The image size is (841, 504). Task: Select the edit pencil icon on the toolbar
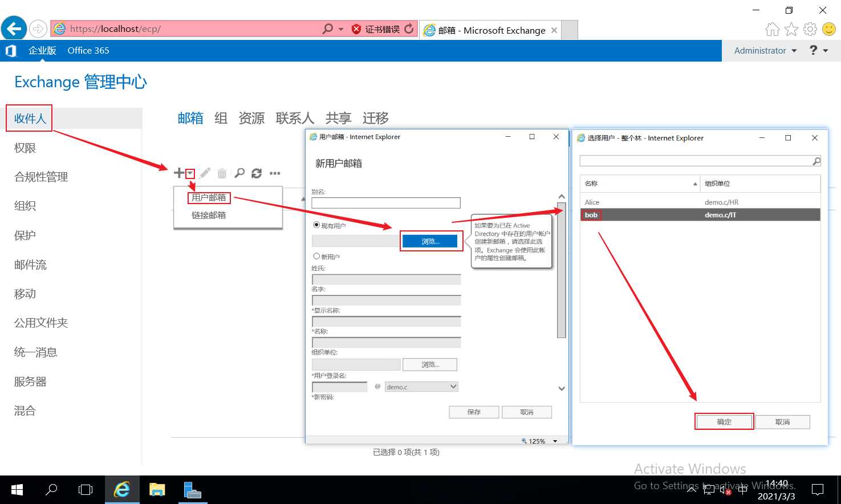[205, 173]
